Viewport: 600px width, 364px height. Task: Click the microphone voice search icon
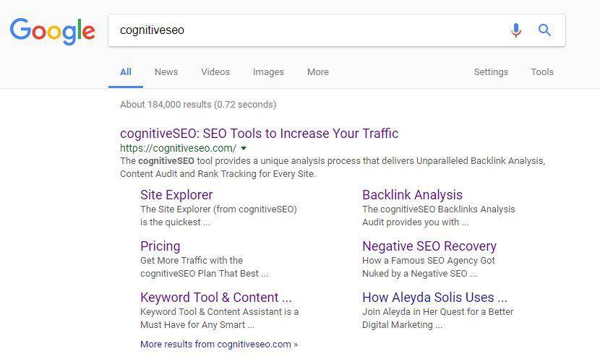pos(515,30)
